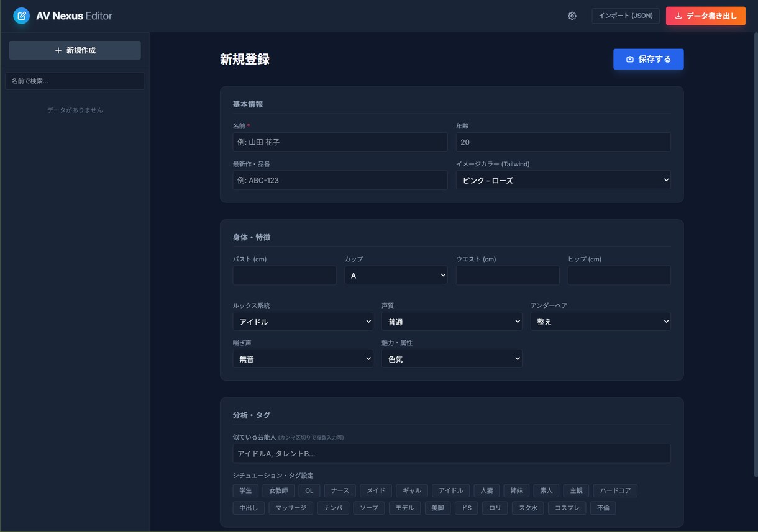Toggle the ナース tag chip
The image size is (758, 532).
(340, 490)
